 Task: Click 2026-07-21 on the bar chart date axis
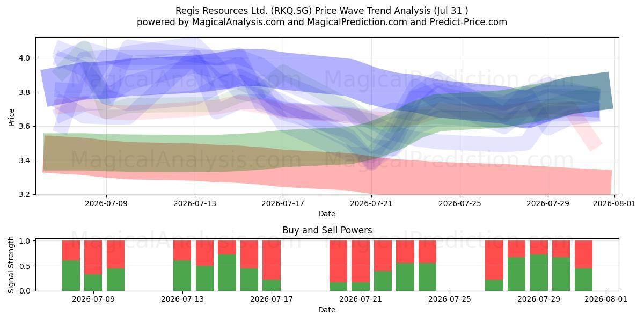[361, 299]
